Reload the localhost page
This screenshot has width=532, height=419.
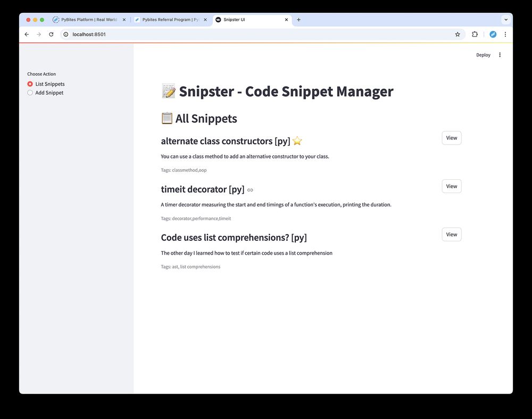[x=51, y=34]
